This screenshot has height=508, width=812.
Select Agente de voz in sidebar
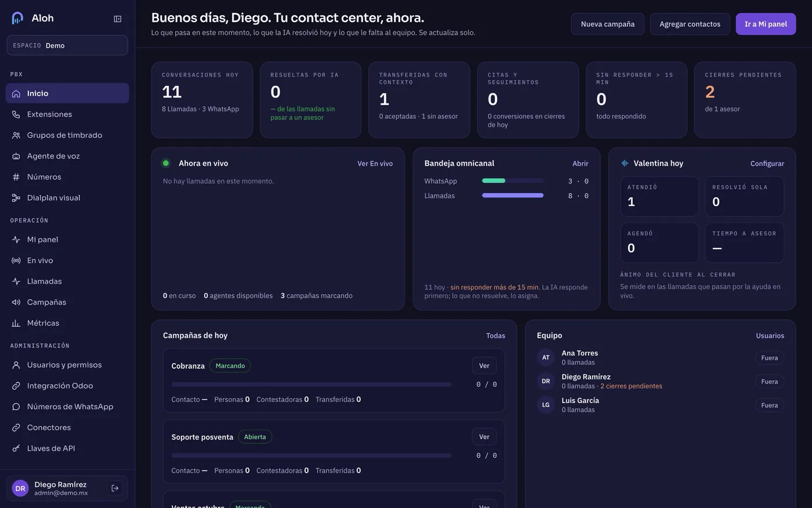click(x=67, y=156)
